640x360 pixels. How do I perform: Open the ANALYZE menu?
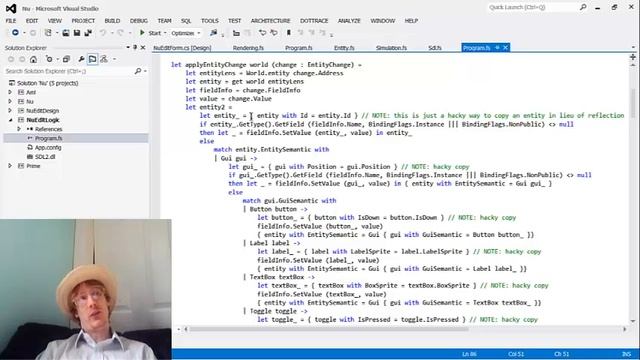coord(349,21)
